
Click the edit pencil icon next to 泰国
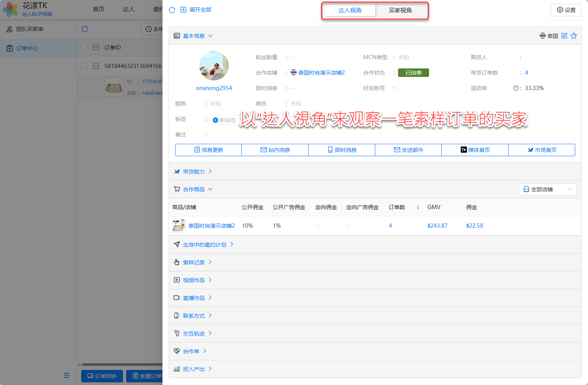(x=564, y=36)
